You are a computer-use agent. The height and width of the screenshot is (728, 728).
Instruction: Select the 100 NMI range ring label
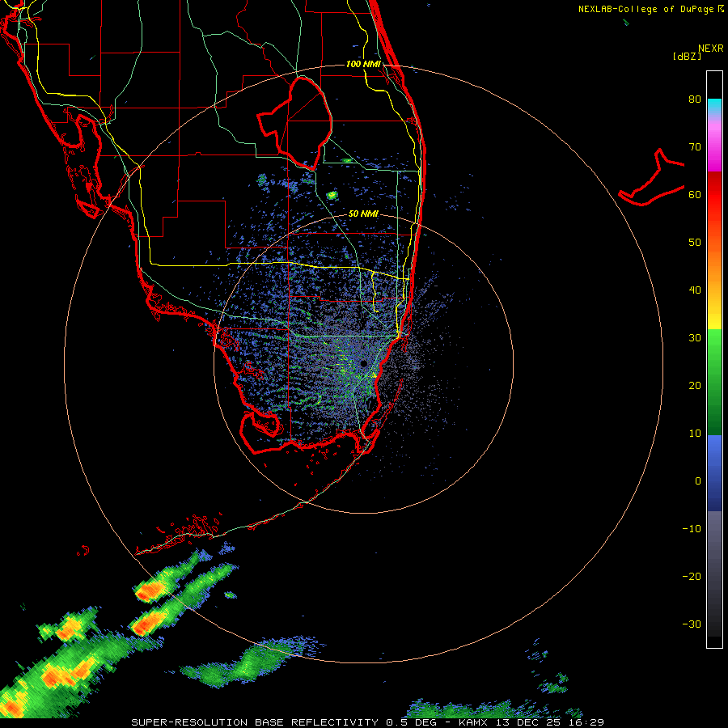pos(363,64)
